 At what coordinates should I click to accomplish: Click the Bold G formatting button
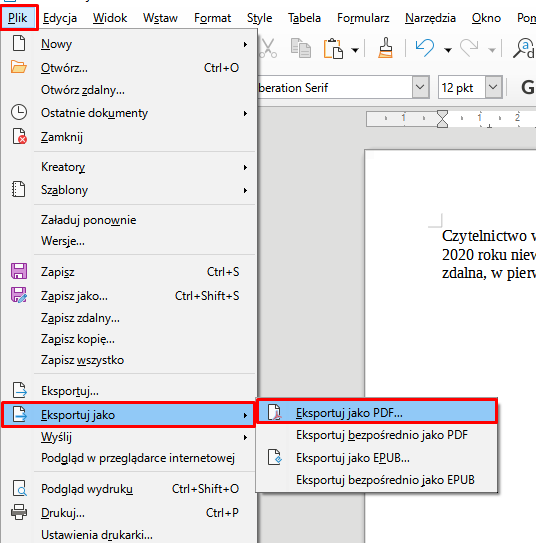pos(528,87)
